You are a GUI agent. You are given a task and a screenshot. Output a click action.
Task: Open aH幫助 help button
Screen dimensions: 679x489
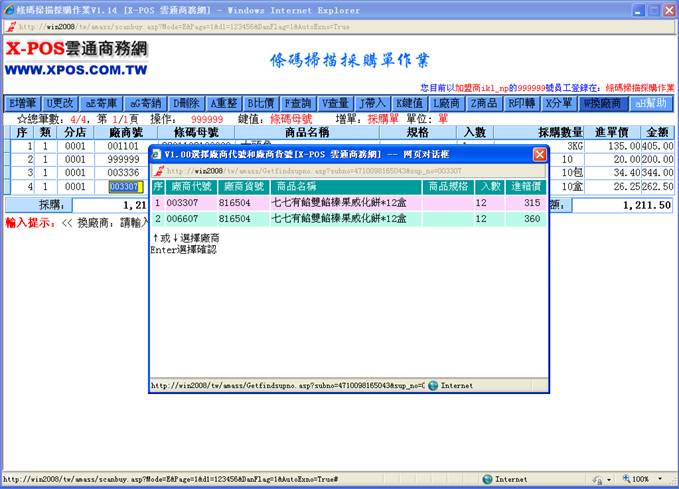tap(651, 103)
